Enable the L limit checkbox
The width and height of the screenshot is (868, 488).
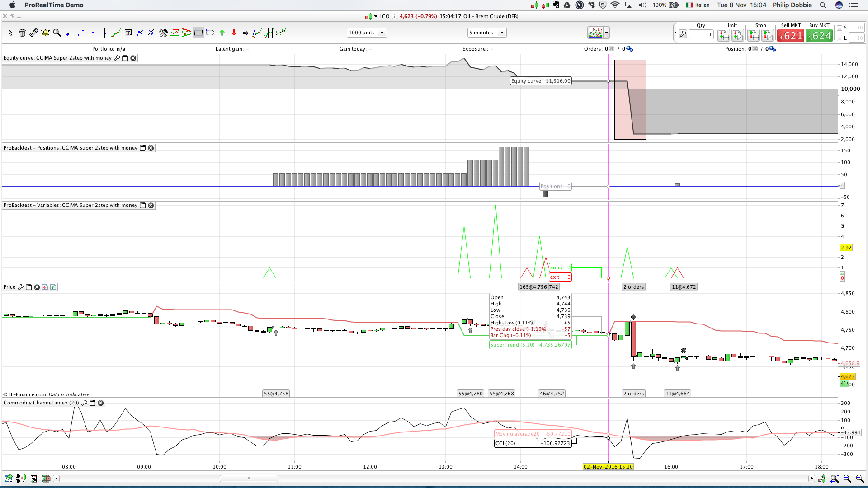coord(840,38)
